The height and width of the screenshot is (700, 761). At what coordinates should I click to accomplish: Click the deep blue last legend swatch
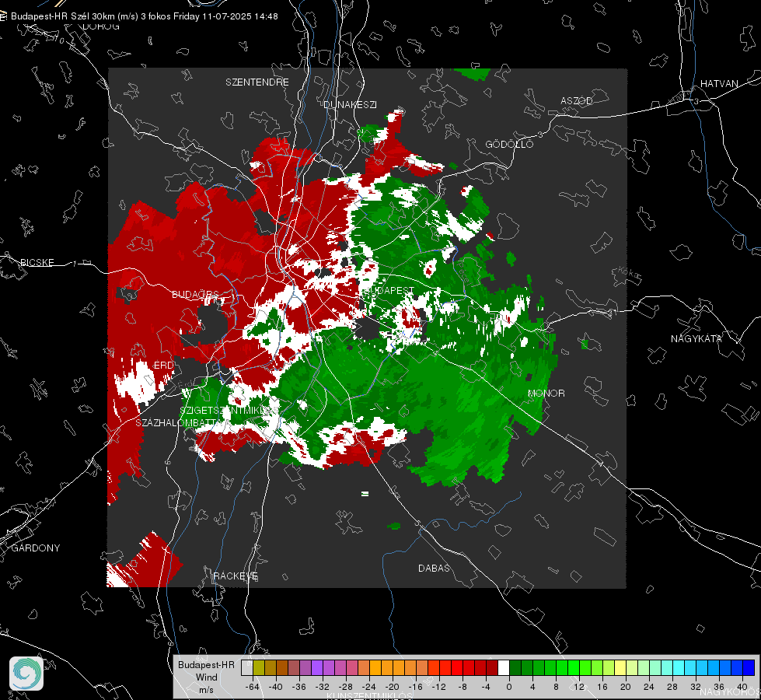pos(749,668)
